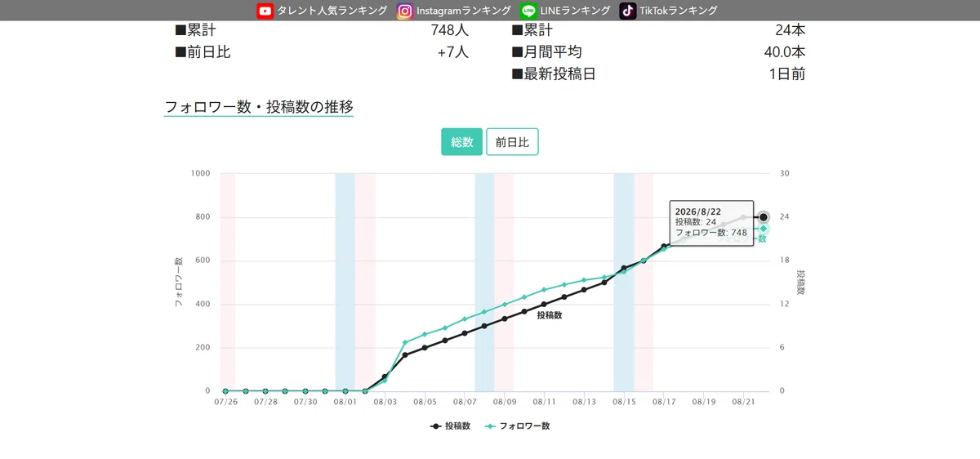Click the 08/05 x-axis date label
The height and width of the screenshot is (459, 980).
coord(425,402)
